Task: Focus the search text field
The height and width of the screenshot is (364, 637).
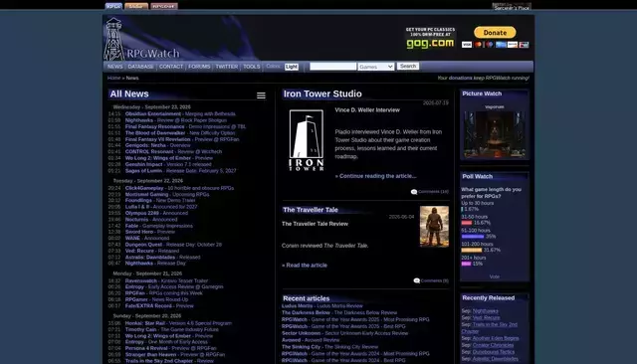Action: click(x=332, y=67)
